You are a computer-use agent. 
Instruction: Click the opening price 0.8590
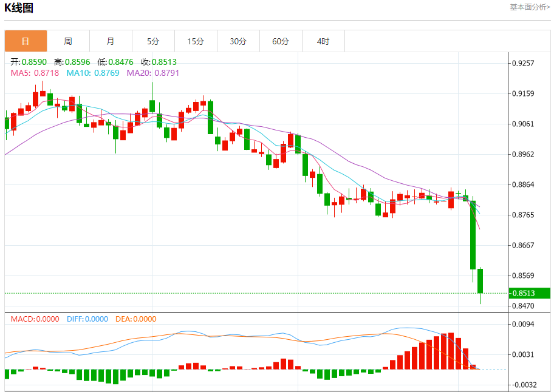[x=34, y=62]
